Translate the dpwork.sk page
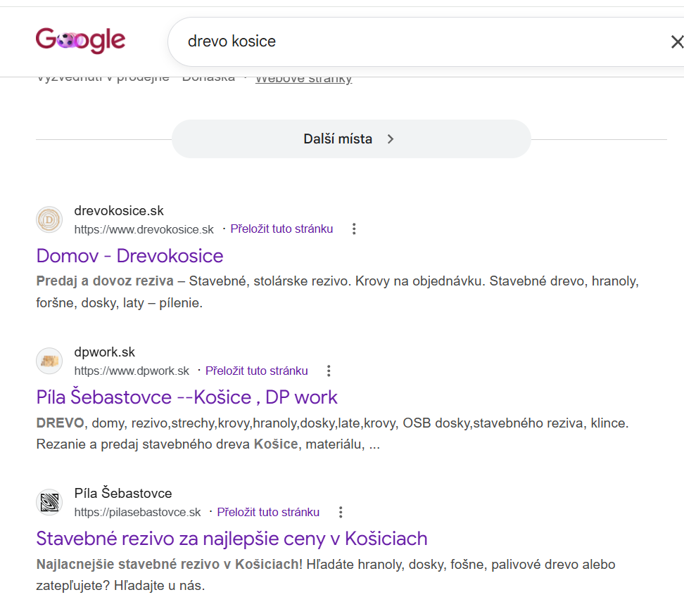The height and width of the screenshot is (616, 684). 256,371
